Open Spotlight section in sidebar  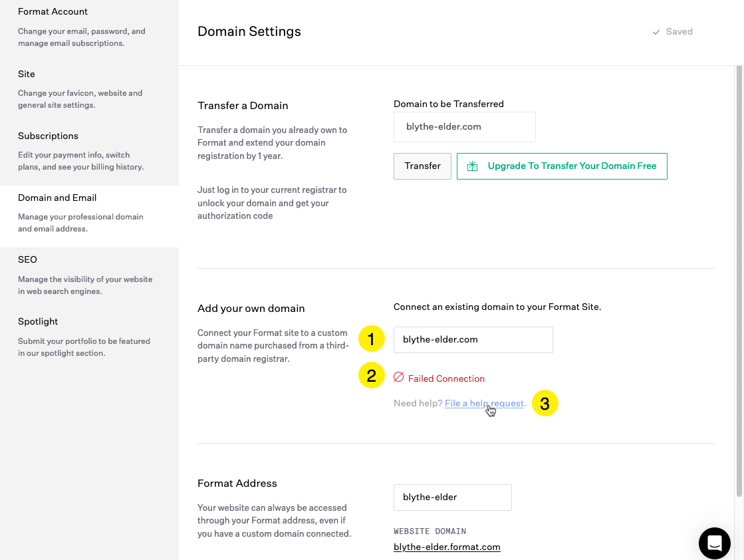pos(38,321)
